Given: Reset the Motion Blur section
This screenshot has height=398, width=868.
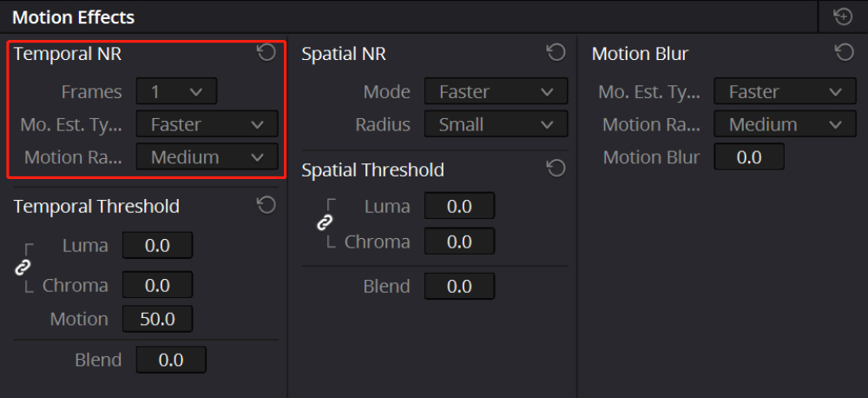Looking at the screenshot, I should [844, 53].
